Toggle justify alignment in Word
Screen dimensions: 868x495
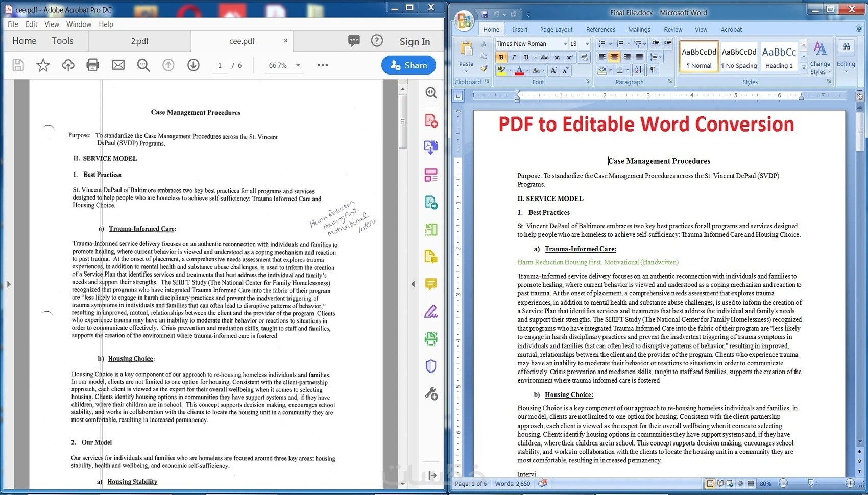point(639,57)
